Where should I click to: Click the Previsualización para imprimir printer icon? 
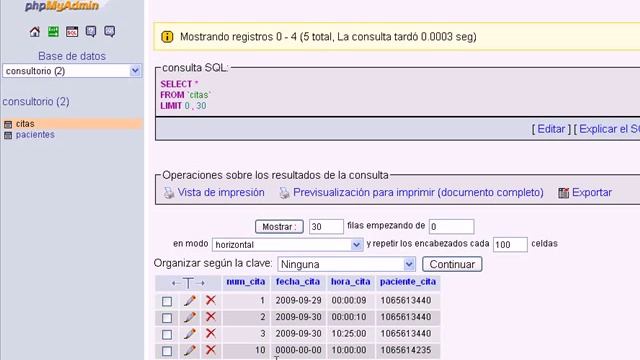tap(284, 193)
